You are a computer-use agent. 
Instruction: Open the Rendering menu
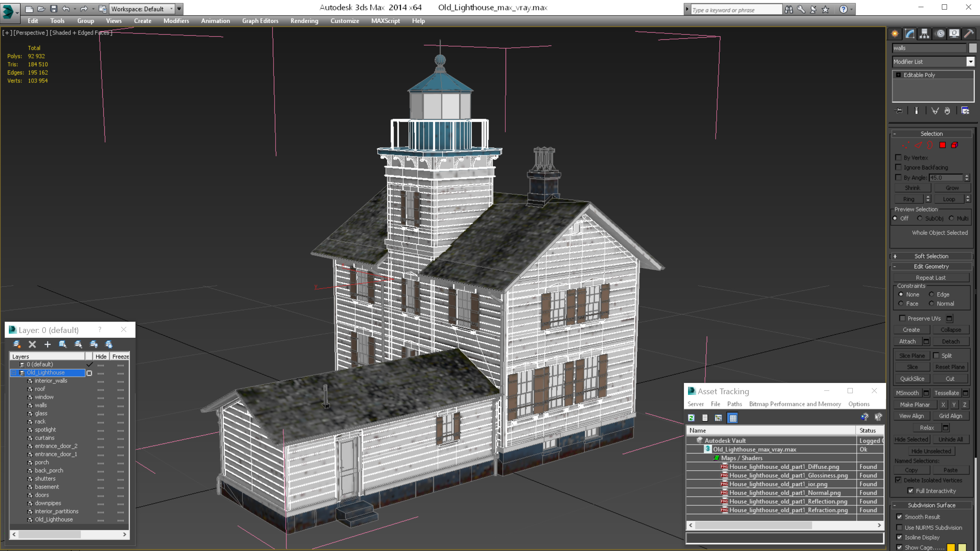(x=303, y=21)
